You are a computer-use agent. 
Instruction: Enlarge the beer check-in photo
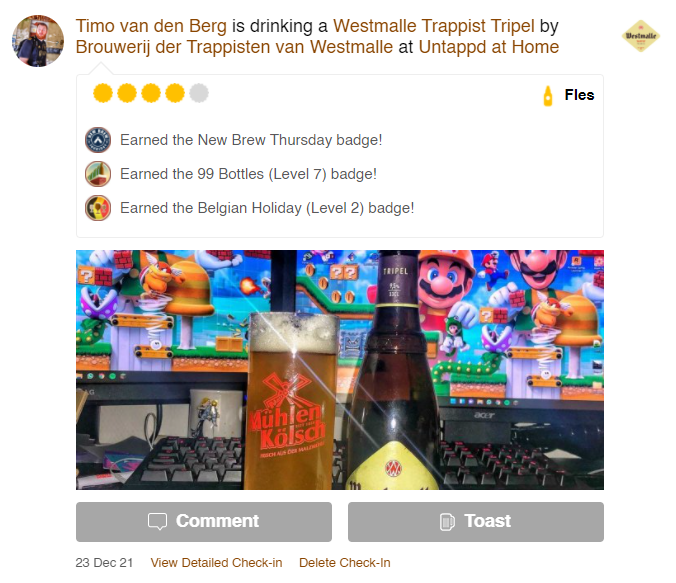[x=340, y=370]
